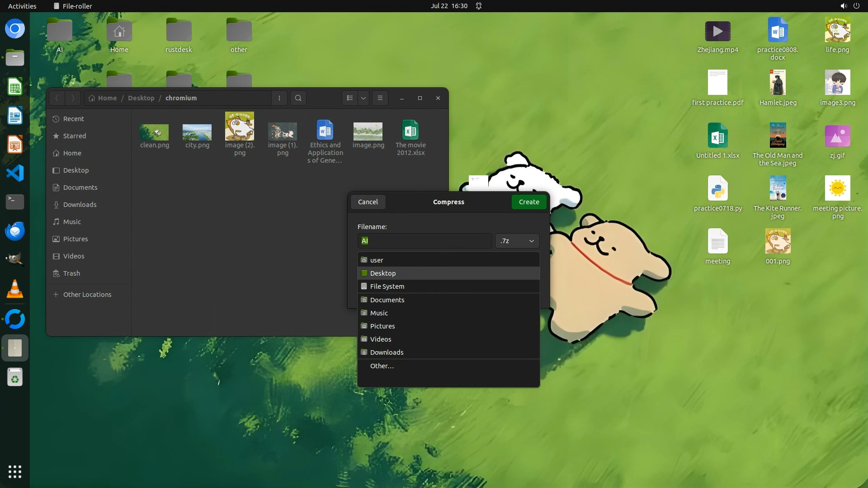Image resolution: width=868 pixels, height=488 pixels.
Task: Launch Thunderbird mail from the dock
Action: (x=14, y=231)
